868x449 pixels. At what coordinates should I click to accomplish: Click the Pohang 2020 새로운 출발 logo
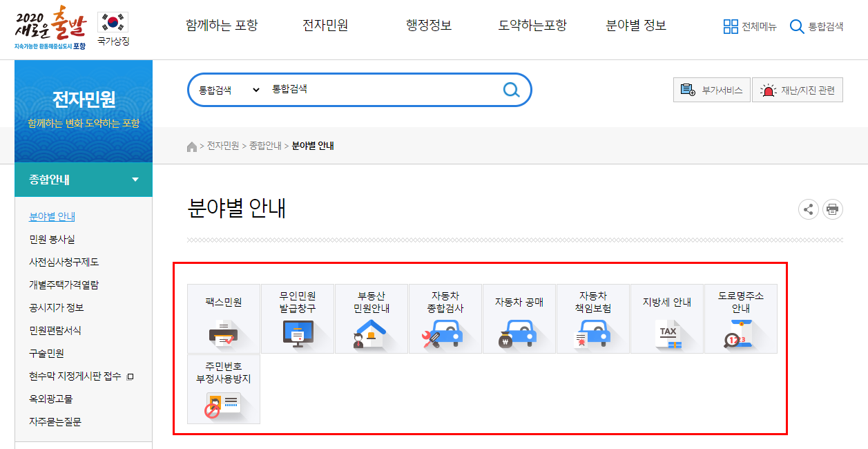click(x=50, y=26)
